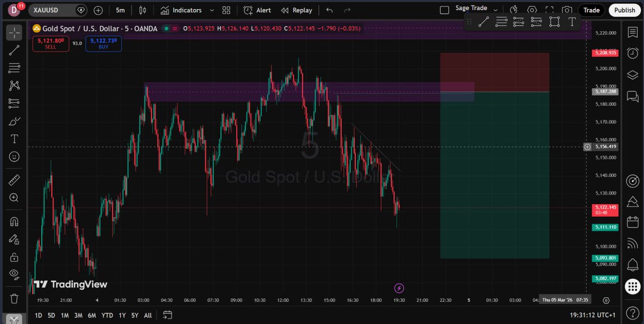The height and width of the screenshot is (324, 644).
Task: Select the ruler measure tool
Action: [14, 180]
